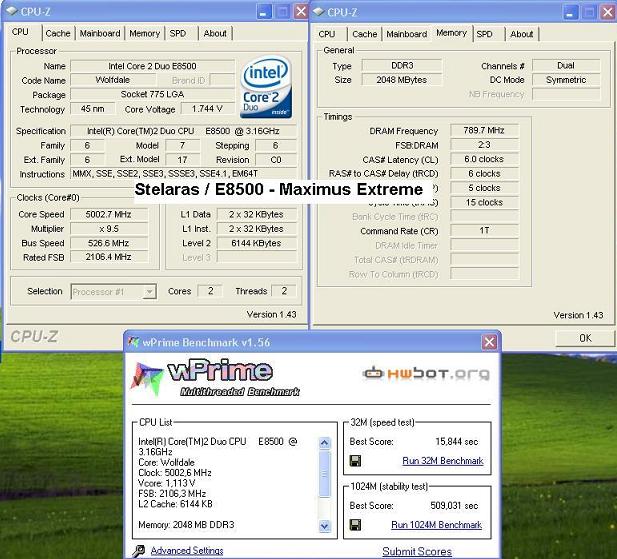Close the left CPU-Z window
The width and height of the screenshot is (617, 559).
click(x=301, y=11)
